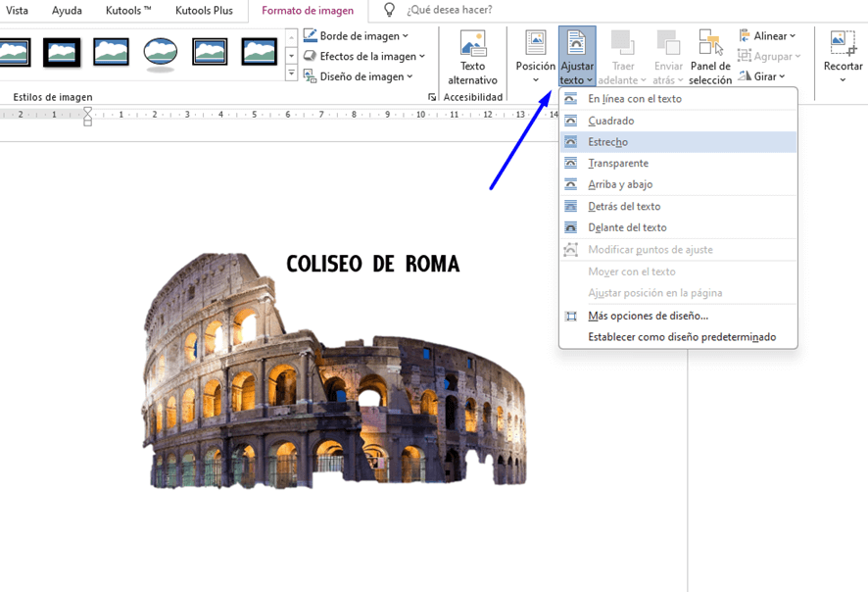Click the Colosseum image in the document
Screen dimensions: 868x592
333,382
